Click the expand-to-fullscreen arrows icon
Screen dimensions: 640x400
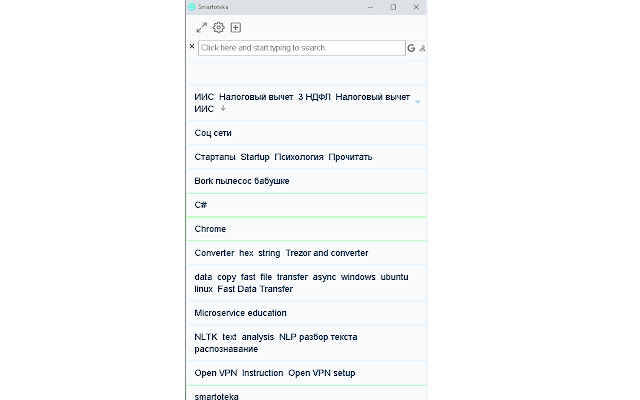[x=202, y=28]
